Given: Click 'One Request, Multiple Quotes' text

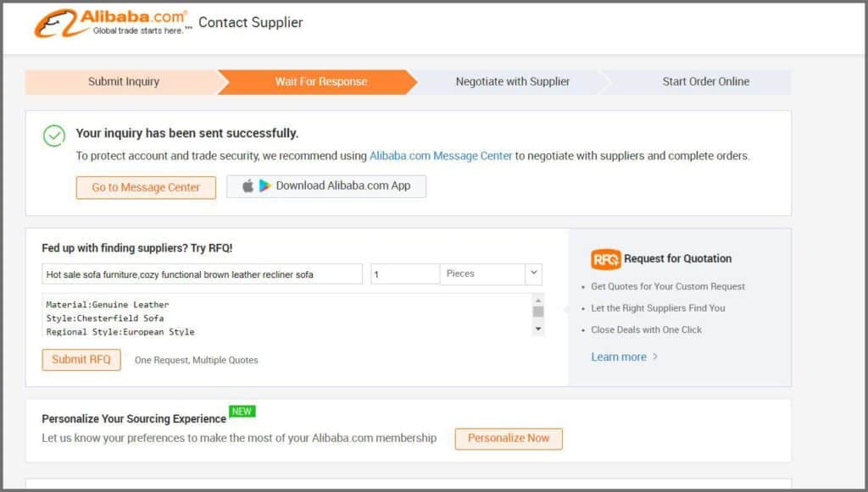Looking at the screenshot, I should click(197, 360).
